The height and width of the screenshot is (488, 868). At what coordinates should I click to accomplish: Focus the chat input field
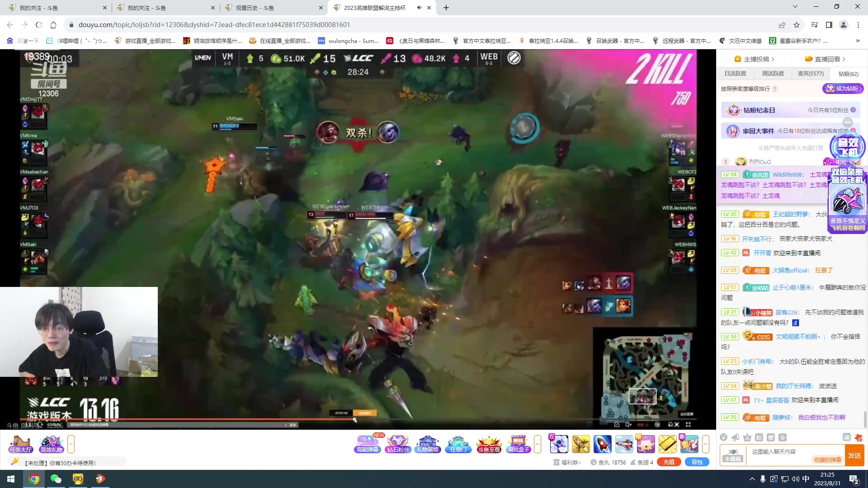click(x=796, y=455)
